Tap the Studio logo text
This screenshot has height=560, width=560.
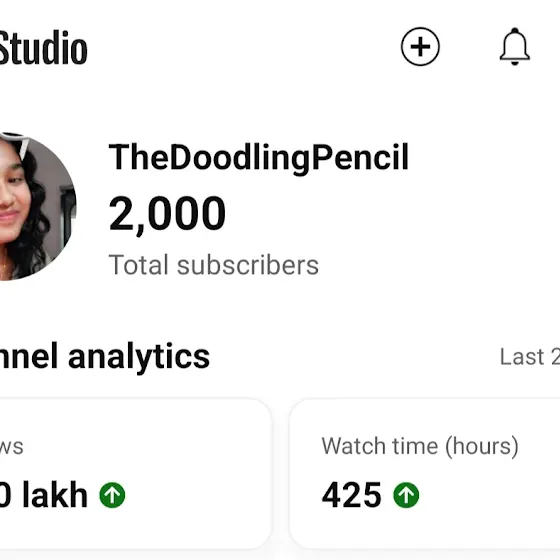pos(43,48)
